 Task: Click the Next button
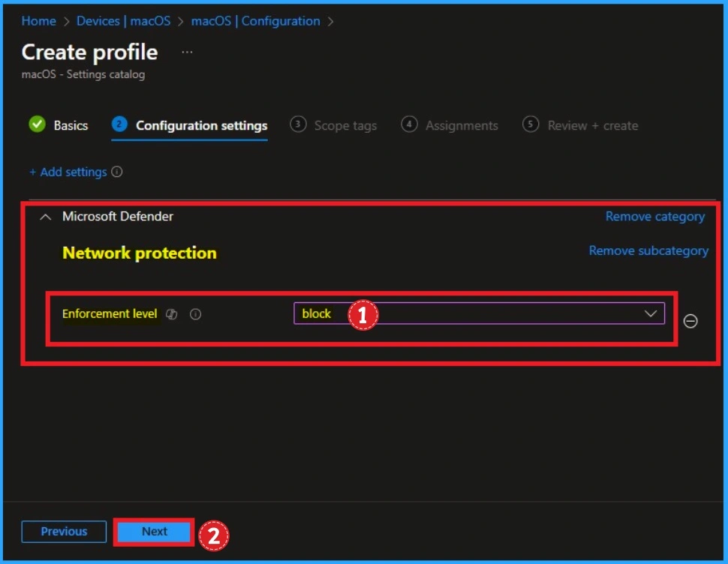154,532
